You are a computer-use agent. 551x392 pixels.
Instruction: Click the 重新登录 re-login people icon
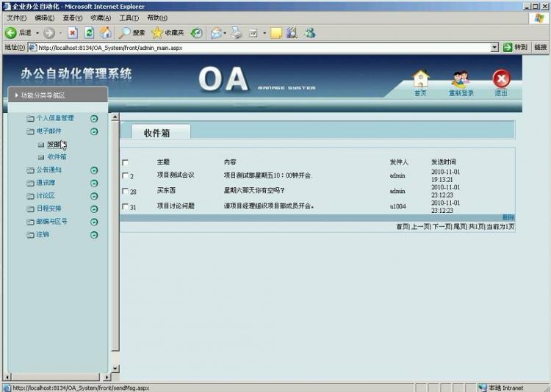tap(461, 79)
